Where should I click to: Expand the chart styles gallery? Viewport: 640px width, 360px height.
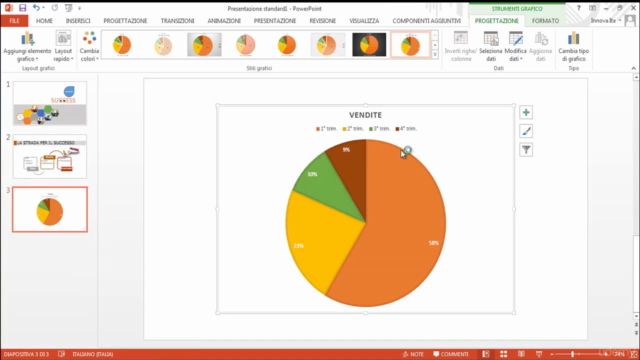435,54
